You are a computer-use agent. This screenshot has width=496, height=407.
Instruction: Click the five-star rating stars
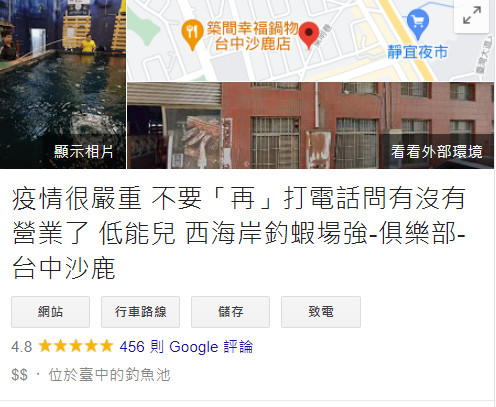coord(75,346)
